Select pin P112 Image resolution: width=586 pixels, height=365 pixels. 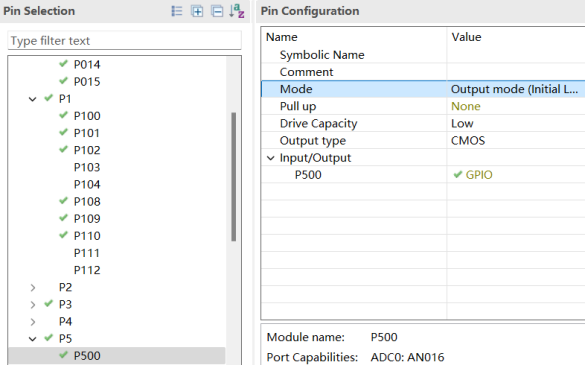click(87, 270)
